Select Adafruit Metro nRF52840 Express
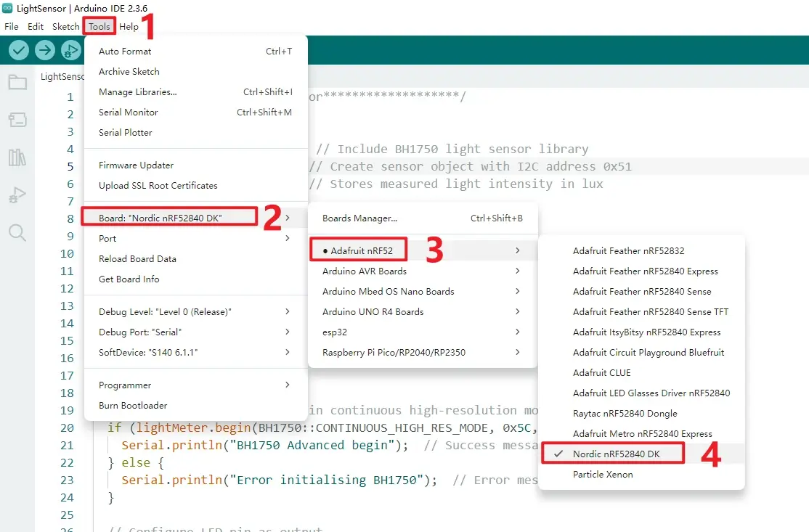 [641, 433]
